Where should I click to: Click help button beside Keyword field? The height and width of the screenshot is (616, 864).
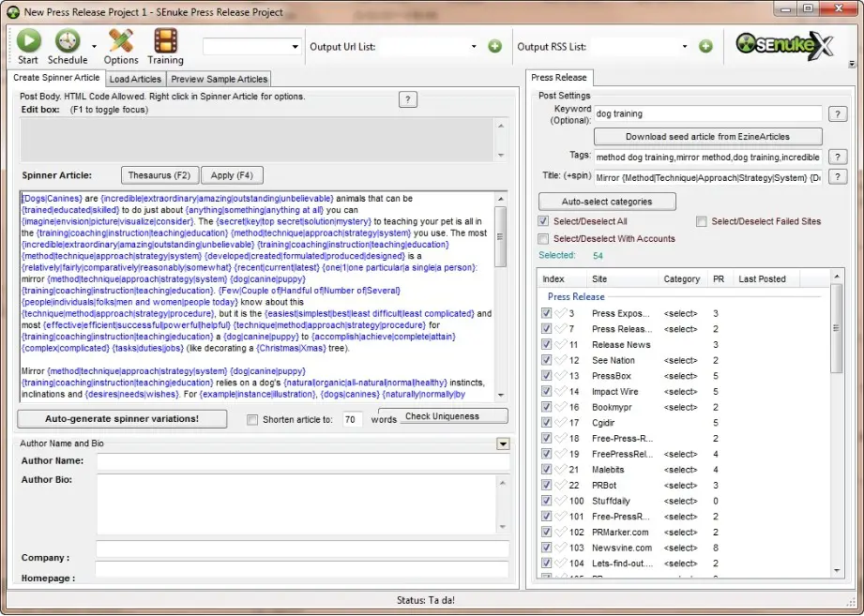coord(838,114)
